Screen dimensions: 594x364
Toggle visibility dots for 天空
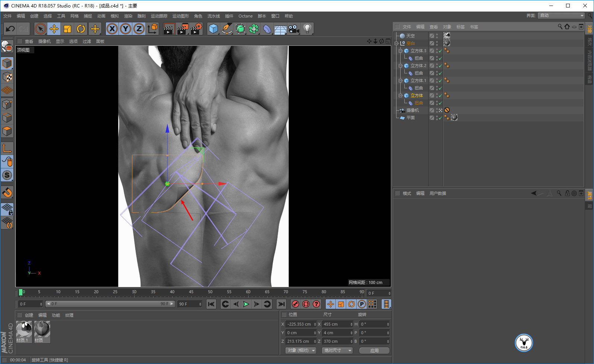click(x=437, y=36)
